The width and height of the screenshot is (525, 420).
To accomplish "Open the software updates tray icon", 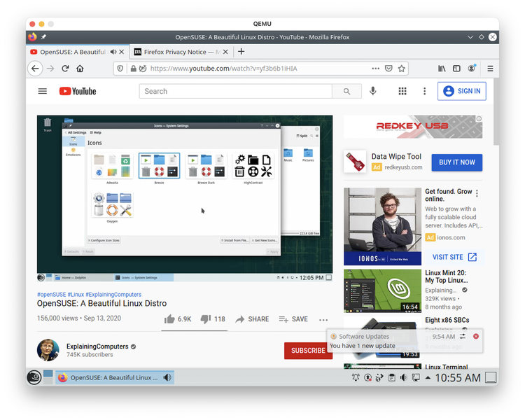I will pyautogui.click(x=367, y=378).
